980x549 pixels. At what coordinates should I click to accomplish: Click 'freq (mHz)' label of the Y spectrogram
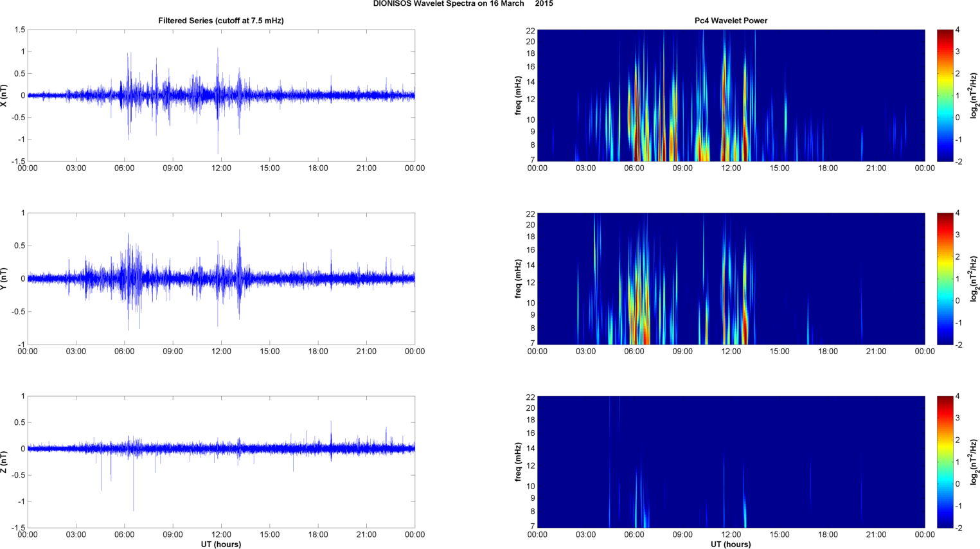pyautogui.click(x=518, y=279)
